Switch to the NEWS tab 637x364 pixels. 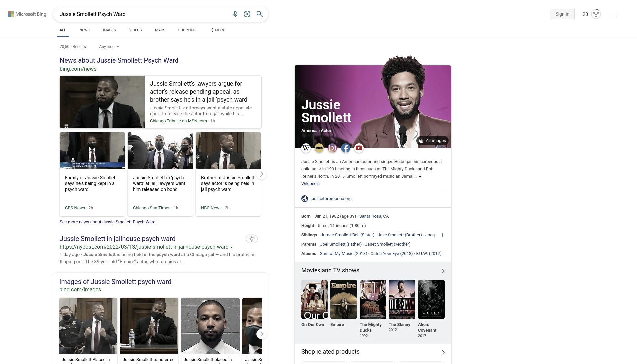coord(84,30)
